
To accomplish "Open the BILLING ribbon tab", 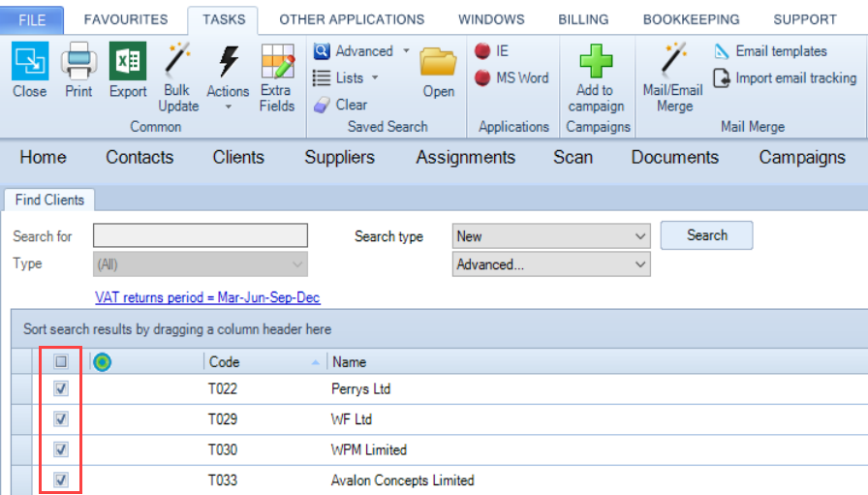I will click(x=583, y=20).
